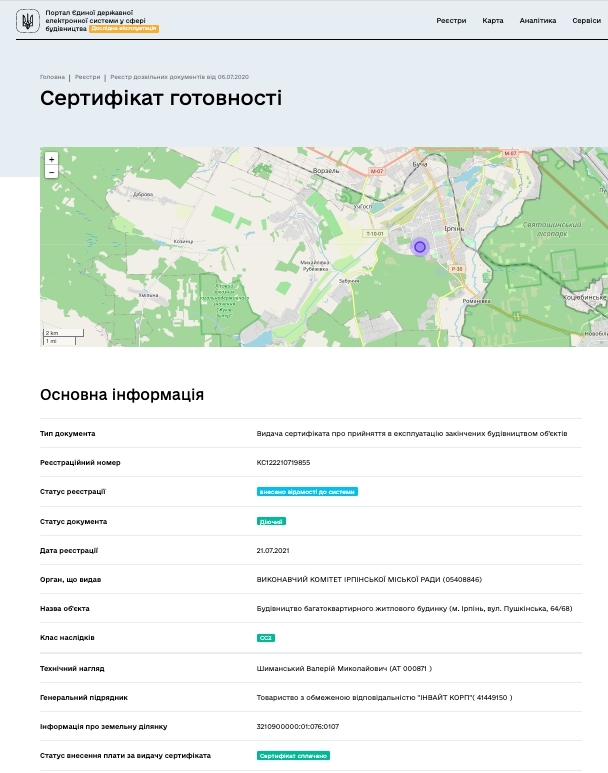
Task: Zoom in on the map with plus button
Action: point(51,159)
